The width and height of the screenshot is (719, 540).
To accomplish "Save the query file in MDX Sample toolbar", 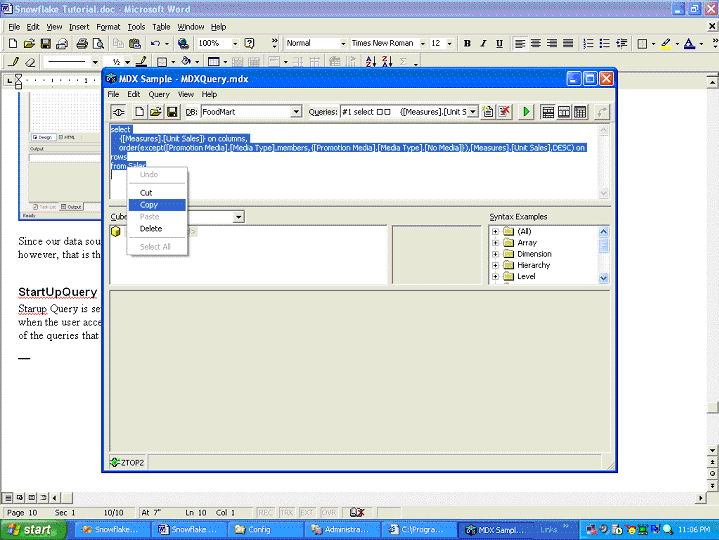I will (x=172, y=112).
